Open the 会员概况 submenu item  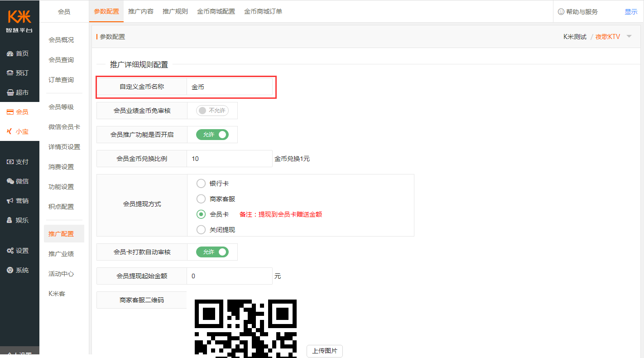click(61, 40)
